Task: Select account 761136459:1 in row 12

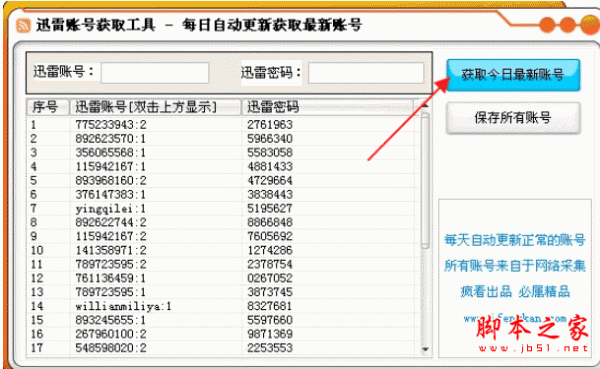Action: pyautogui.click(x=110, y=278)
